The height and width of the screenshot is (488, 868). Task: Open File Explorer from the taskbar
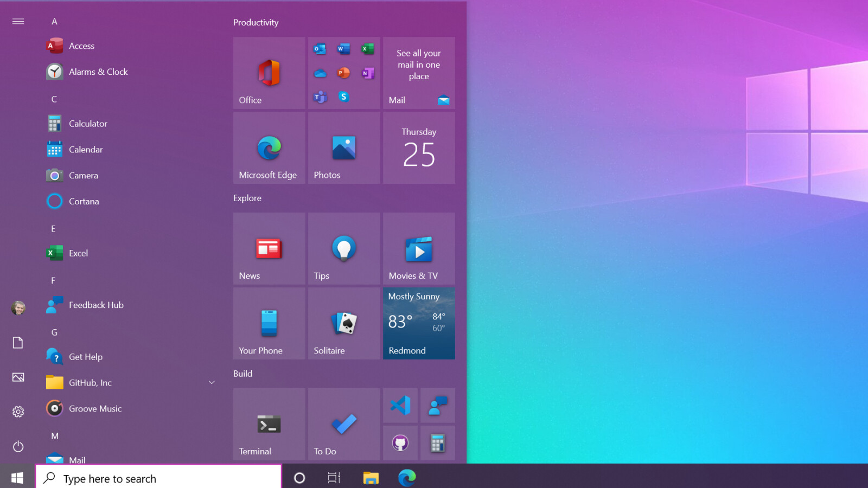pyautogui.click(x=371, y=478)
